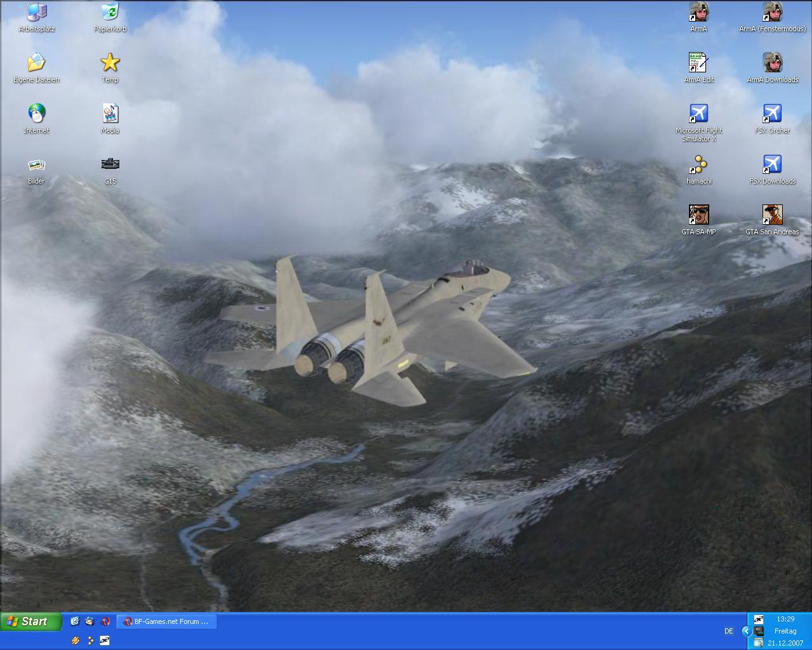
Task: Launch the hamachi desktop shortcut
Action: (x=698, y=165)
